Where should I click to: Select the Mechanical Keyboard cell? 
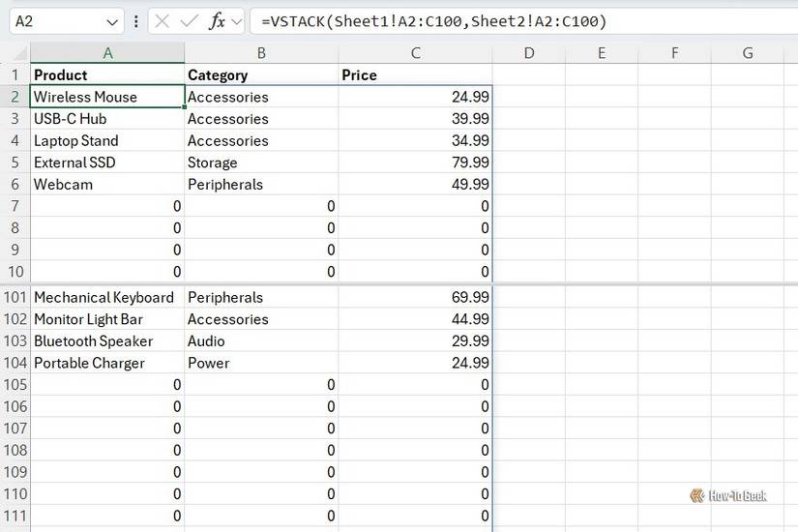pyautogui.click(x=107, y=297)
